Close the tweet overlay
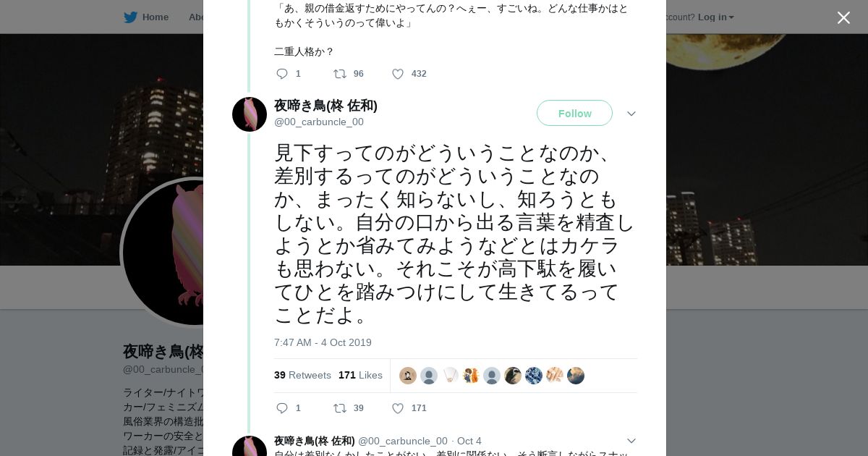The height and width of the screenshot is (456, 868). (843, 17)
